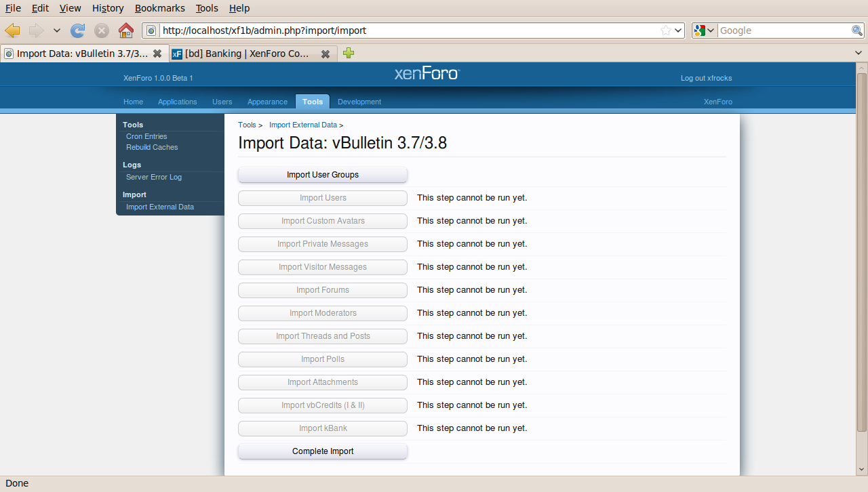Click the site identity icon in address bar
Viewport: 868px width, 492px height.
(x=151, y=30)
